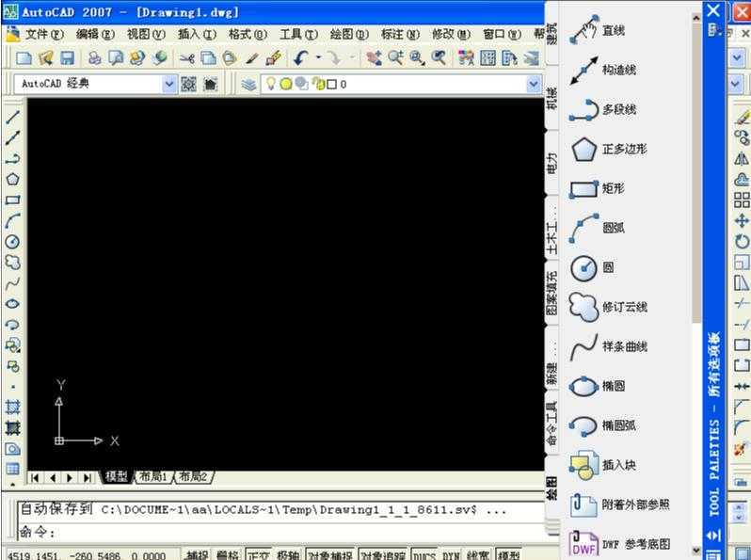Select the 机械 tool palette tab

tap(552, 98)
